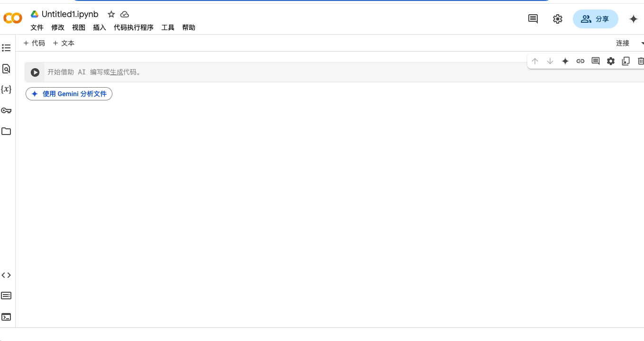Screen dimensions: 644x341
Task: Click the 分享 share button
Action: 595,19
